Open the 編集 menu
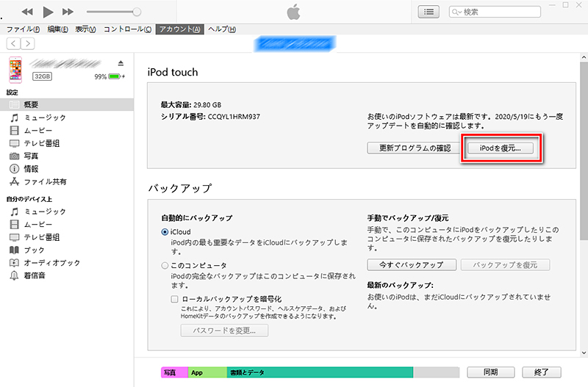This screenshot has height=387, width=588. pos(58,29)
